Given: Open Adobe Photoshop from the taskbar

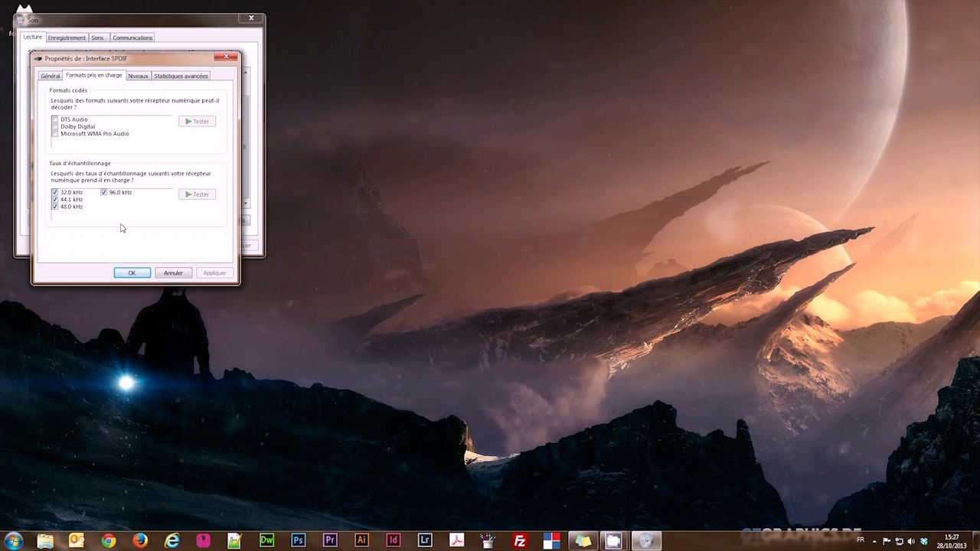Looking at the screenshot, I should tap(299, 540).
